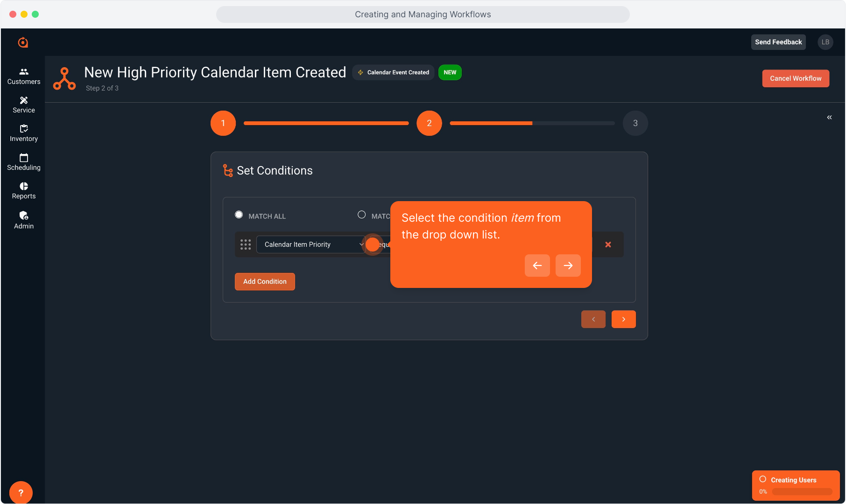Open the Reports section
The image size is (846, 504).
[24, 190]
